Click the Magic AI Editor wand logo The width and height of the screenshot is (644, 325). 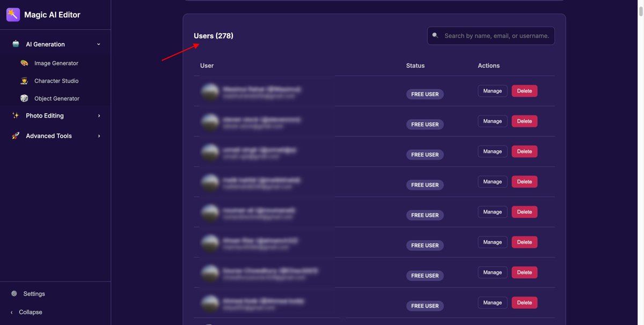pyautogui.click(x=13, y=14)
